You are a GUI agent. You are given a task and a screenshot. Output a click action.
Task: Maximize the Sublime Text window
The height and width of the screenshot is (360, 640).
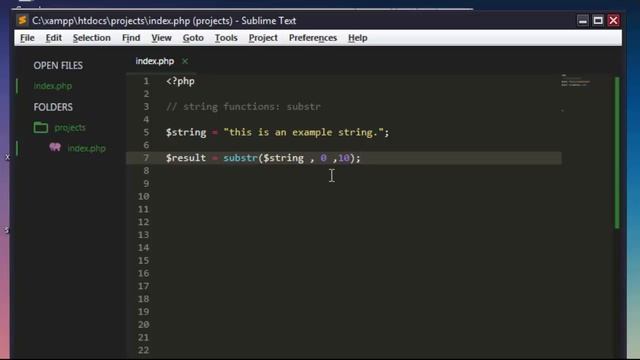coord(598,20)
